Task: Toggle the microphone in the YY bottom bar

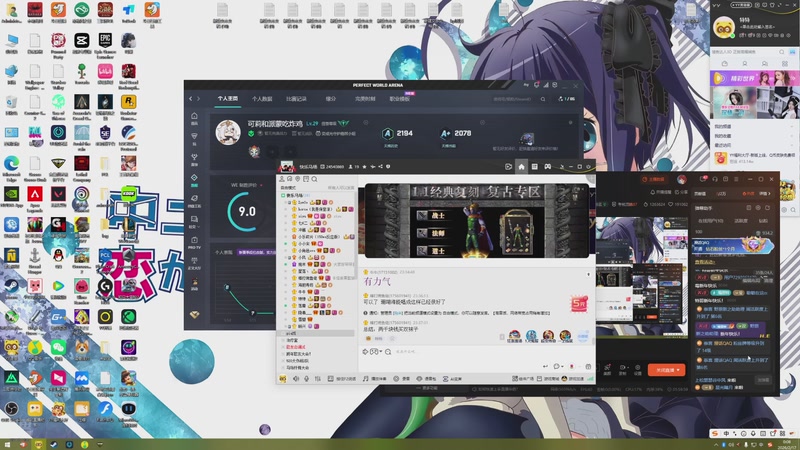Action: 307,379
